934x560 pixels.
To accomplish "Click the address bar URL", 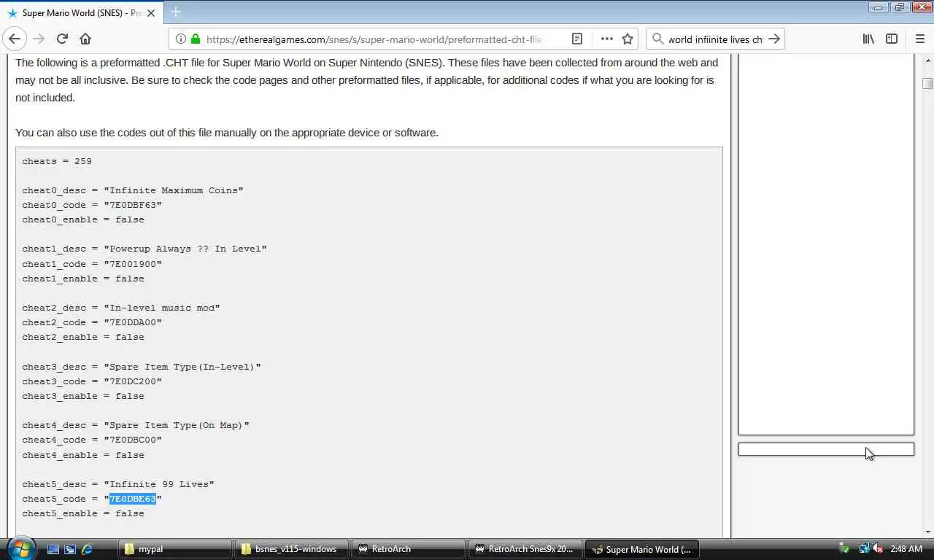I will (374, 39).
